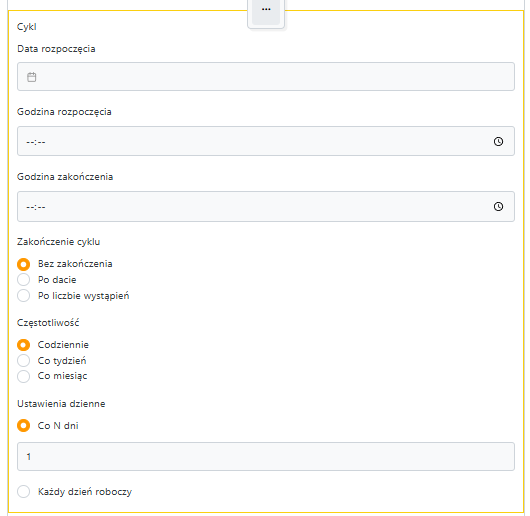
Task: Choose Każdy dzień roboczy option
Action: (x=23, y=492)
